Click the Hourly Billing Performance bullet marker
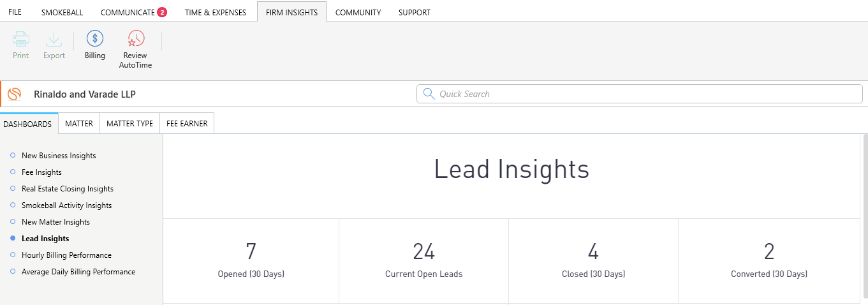This screenshot has width=868, height=305. click(13, 255)
